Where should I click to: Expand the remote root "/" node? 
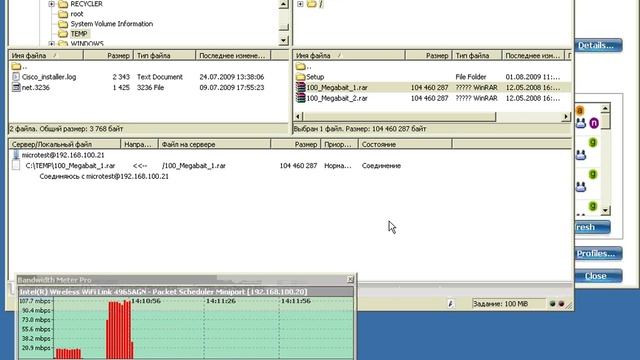(x=300, y=4)
